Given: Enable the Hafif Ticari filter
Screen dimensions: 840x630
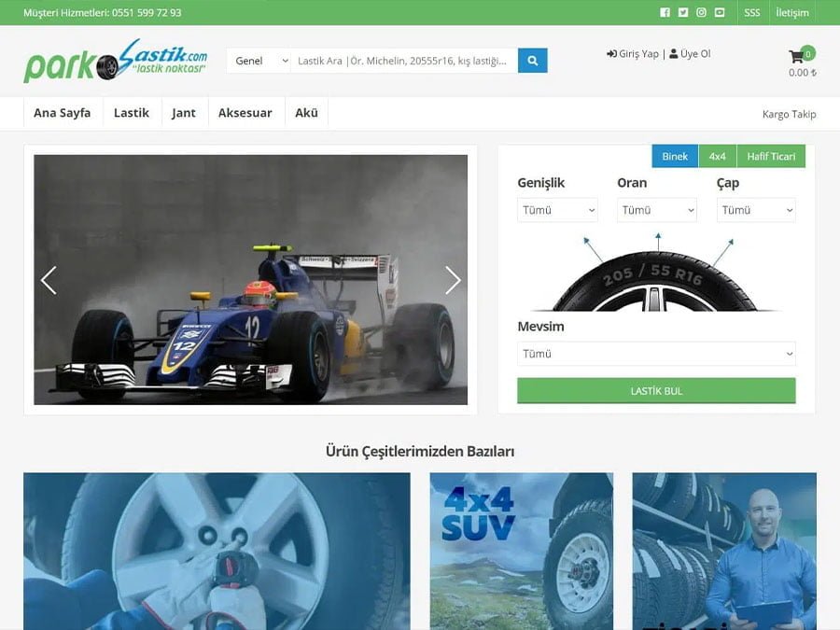Looking at the screenshot, I should (x=771, y=156).
